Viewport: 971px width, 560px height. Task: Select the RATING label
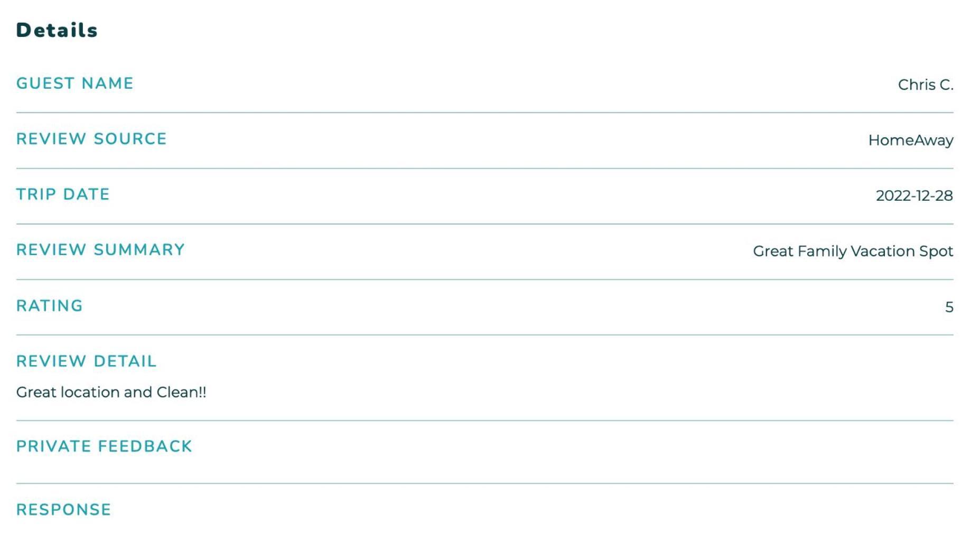click(x=50, y=306)
